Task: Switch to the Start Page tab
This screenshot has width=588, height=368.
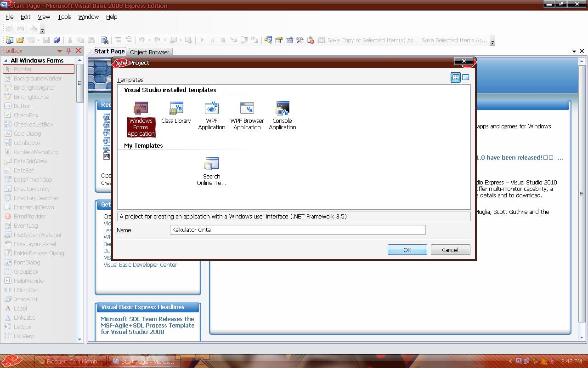Action: (x=109, y=52)
